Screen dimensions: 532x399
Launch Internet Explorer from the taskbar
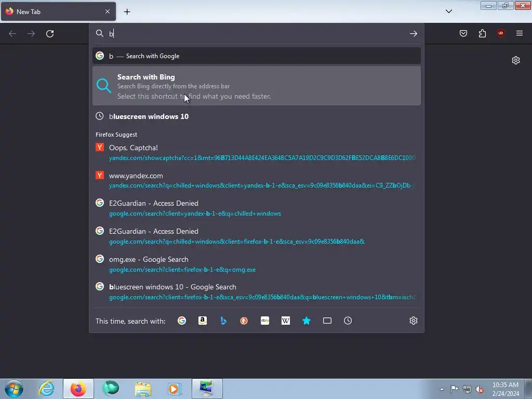pyautogui.click(x=46, y=389)
